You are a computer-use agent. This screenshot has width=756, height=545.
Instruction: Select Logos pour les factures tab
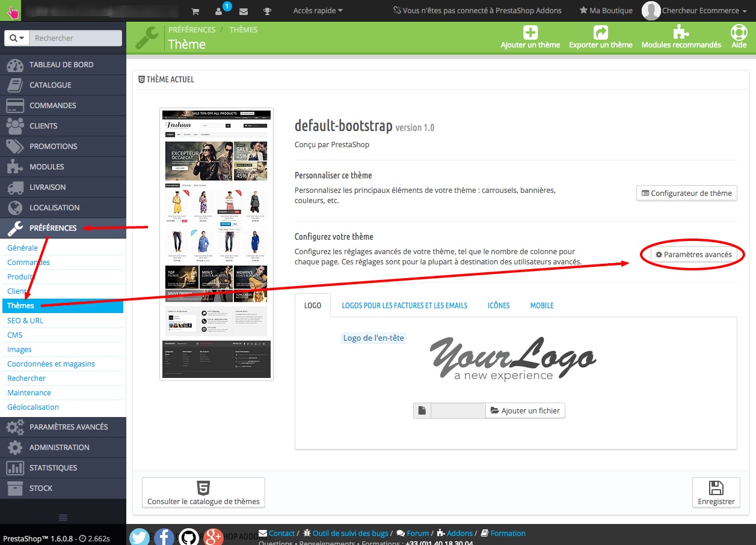[x=404, y=305]
